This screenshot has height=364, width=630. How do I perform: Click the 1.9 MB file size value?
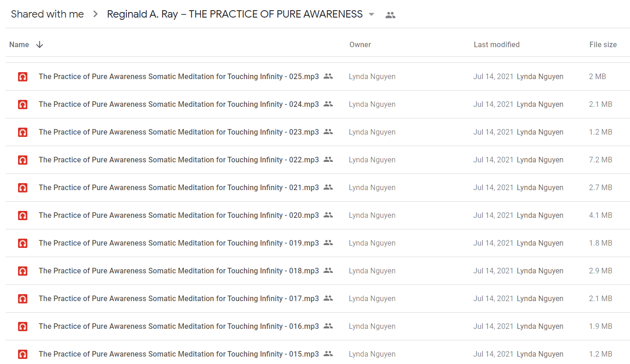pos(600,327)
